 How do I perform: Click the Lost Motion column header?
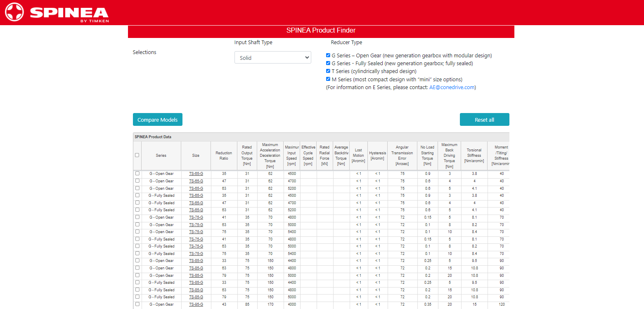pos(358,156)
